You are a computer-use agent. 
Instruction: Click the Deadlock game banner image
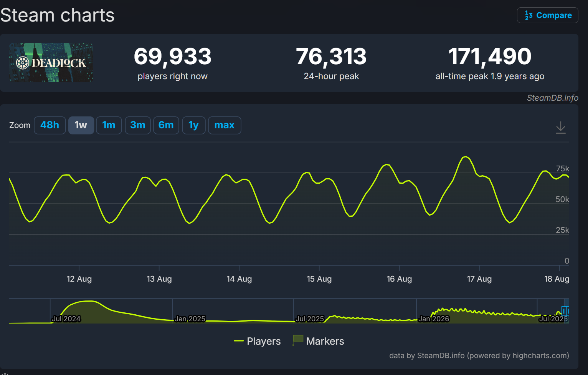[51, 63]
